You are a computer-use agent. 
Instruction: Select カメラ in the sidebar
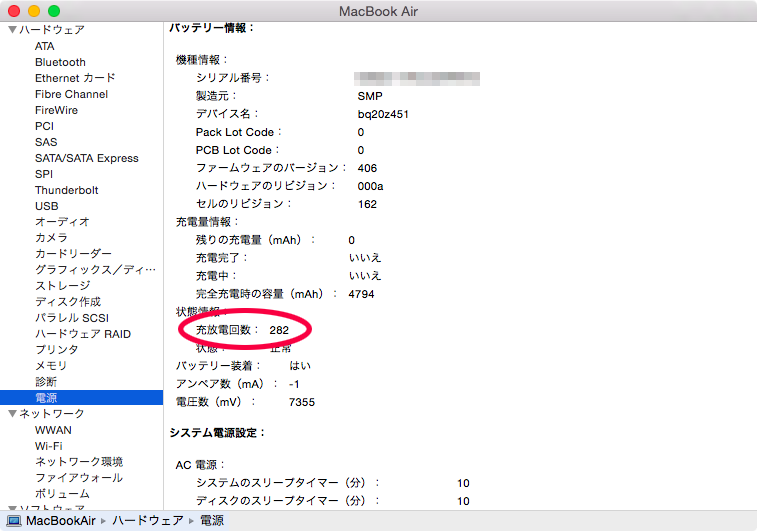click(51, 238)
